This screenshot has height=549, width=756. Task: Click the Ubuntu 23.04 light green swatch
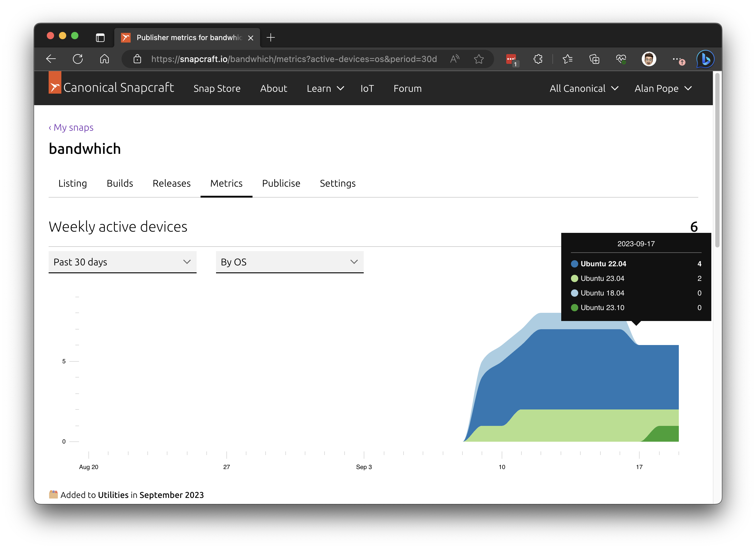[574, 278]
